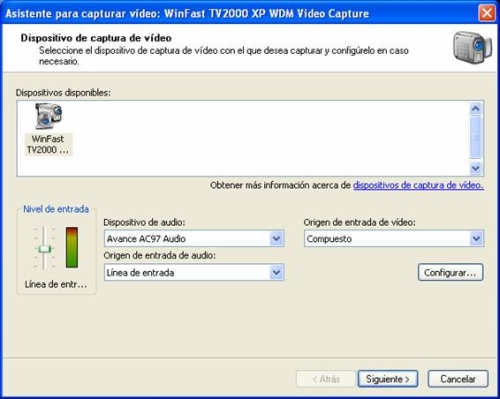500x399 pixels.
Task: Click the Siguiente button
Action: click(x=388, y=379)
